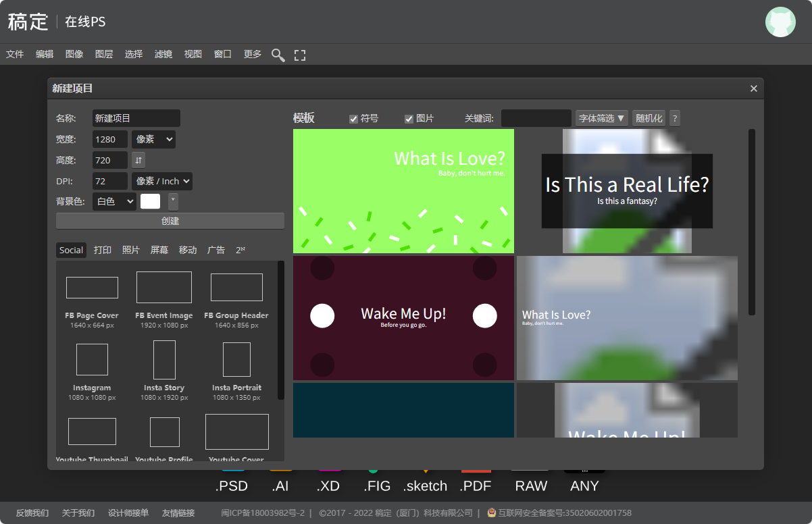
Task: Uncheck the 符号 checkbox
Action: click(x=353, y=119)
